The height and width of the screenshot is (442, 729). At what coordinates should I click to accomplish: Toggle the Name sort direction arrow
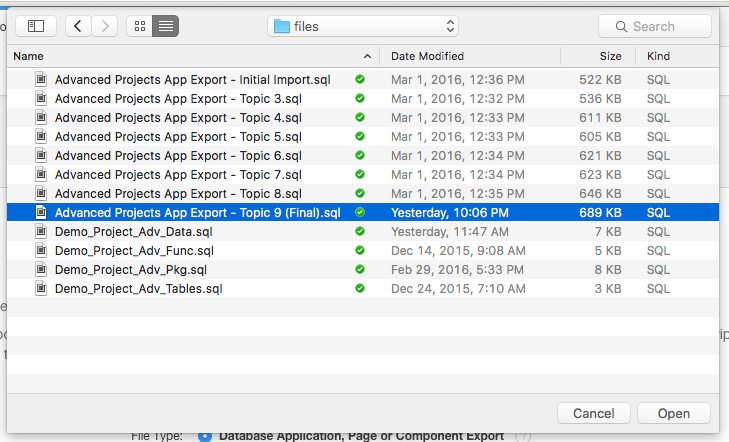click(x=367, y=56)
